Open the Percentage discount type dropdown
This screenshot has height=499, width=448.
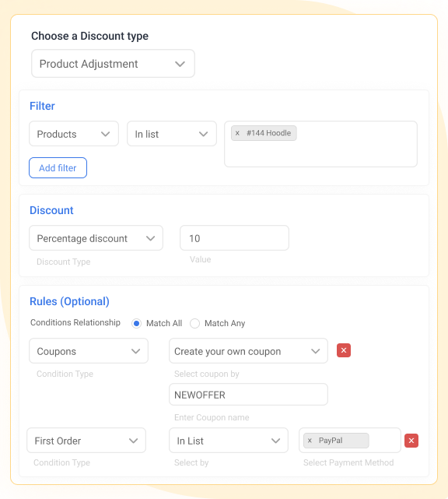pyautogui.click(x=96, y=238)
